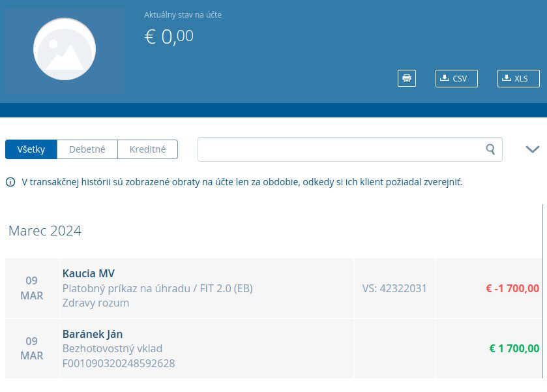Click the € -1 700,00 debit amount

coord(512,288)
